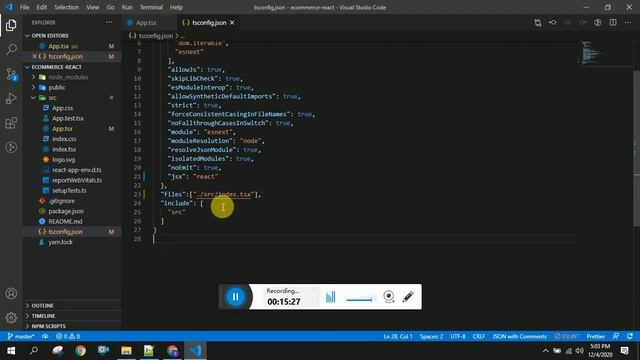Screen dimensions: 640x360
Task: Expand the public folder
Action: click(x=57, y=87)
